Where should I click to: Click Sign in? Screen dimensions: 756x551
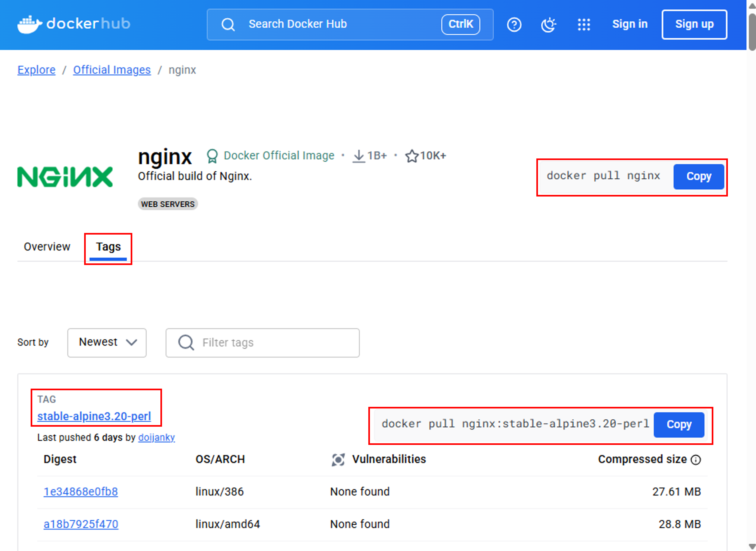[x=630, y=24]
